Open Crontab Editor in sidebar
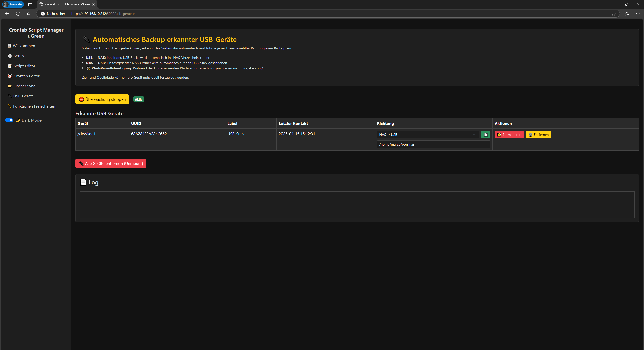 pos(24,76)
